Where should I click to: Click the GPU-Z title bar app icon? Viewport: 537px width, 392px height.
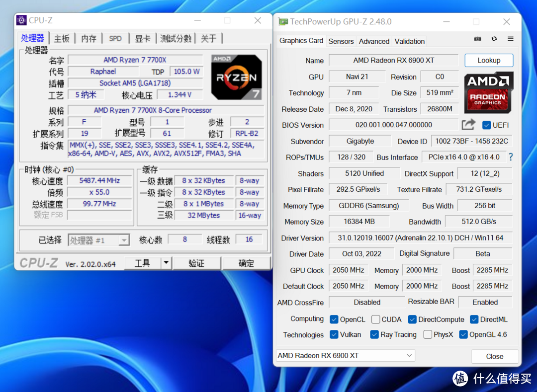tap(283, 22)
